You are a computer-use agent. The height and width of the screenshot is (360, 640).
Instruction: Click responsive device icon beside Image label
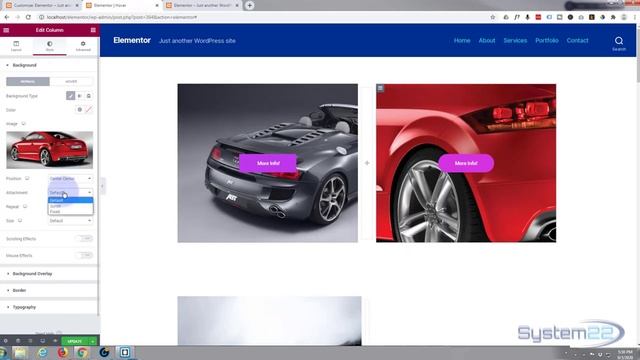(24, 123)
